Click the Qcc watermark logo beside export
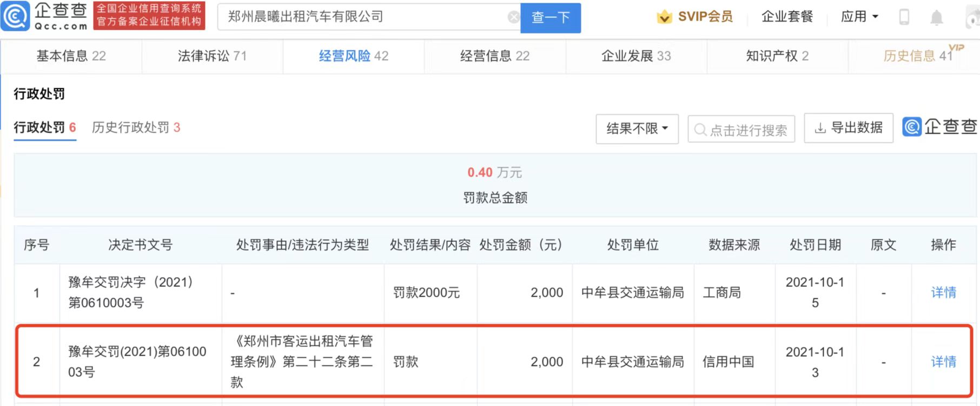This screenshot has height=406, width=980. tap(912, 127)
